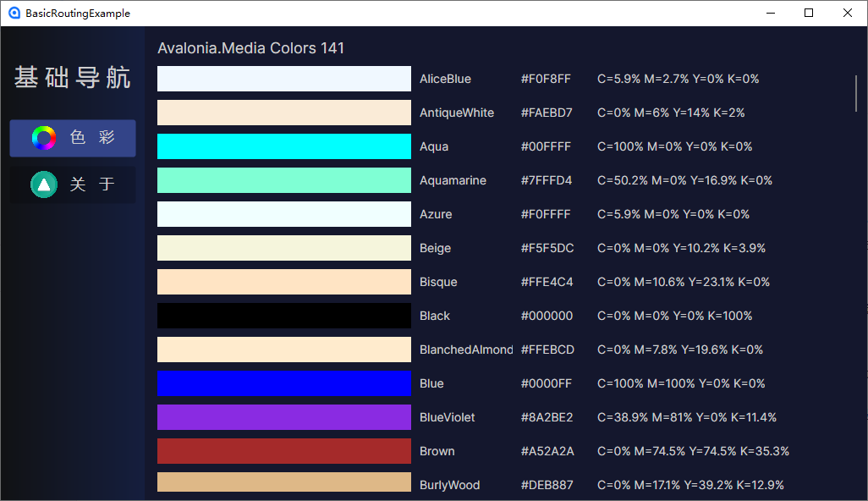Click the Blue color swatch
868x501 pixels.
pyautogui.click(x=284, y=383)
